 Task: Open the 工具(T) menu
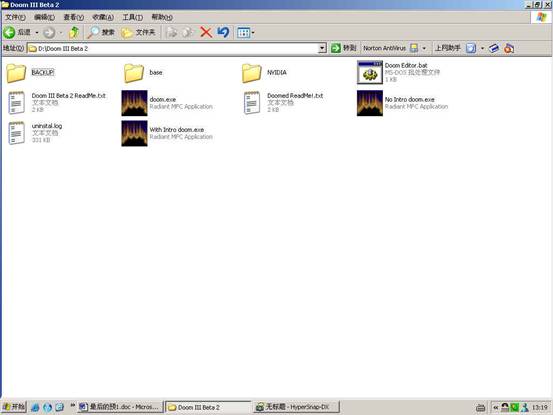[133, 17]
